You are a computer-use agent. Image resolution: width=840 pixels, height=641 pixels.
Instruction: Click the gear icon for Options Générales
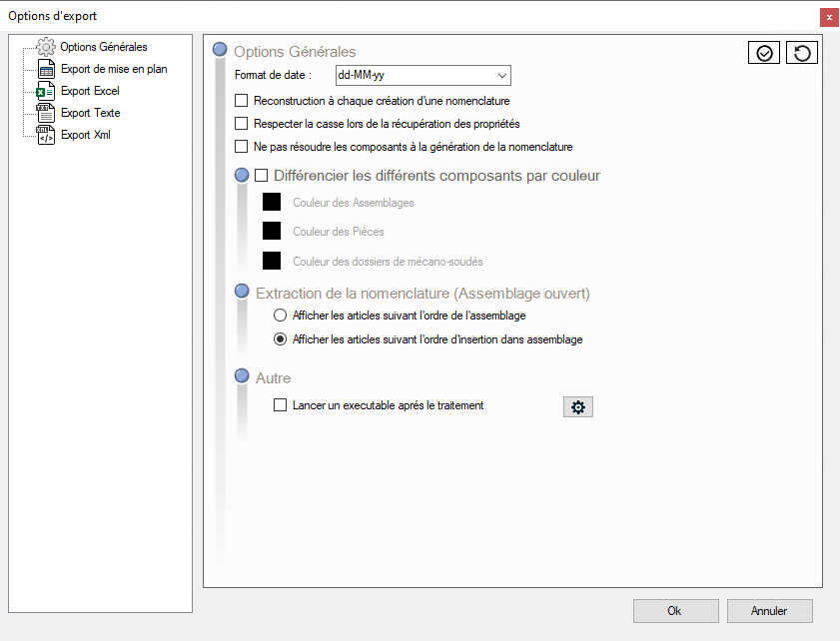(x=46, y=47)
